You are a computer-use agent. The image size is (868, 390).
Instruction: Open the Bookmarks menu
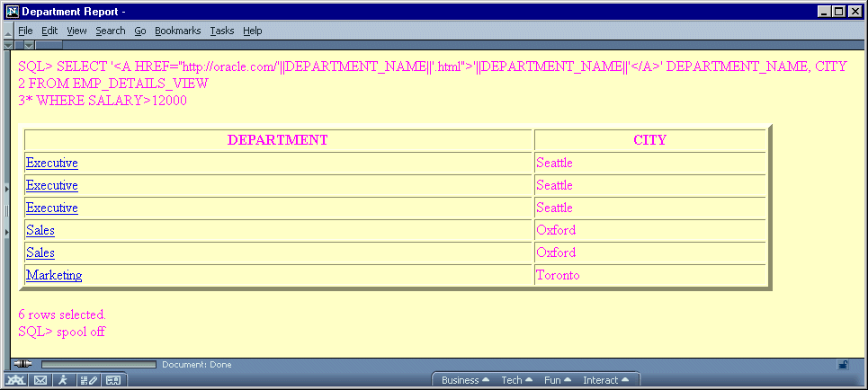(178, 31)
